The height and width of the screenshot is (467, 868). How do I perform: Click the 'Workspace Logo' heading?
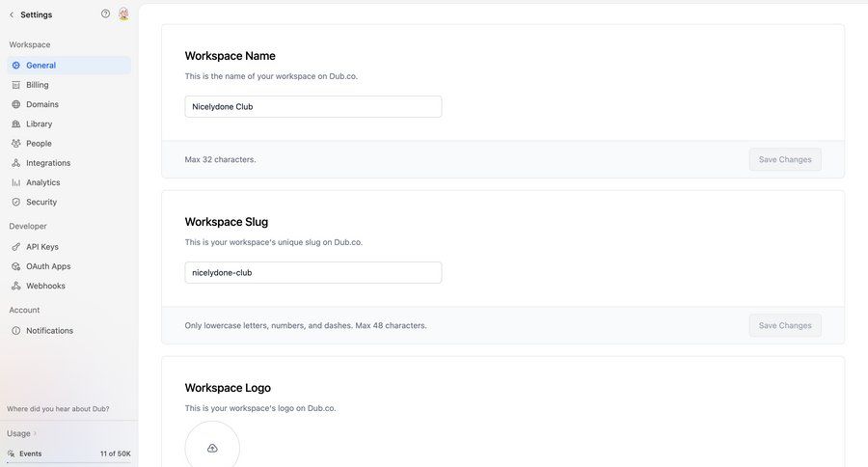(x=228, y=388)
